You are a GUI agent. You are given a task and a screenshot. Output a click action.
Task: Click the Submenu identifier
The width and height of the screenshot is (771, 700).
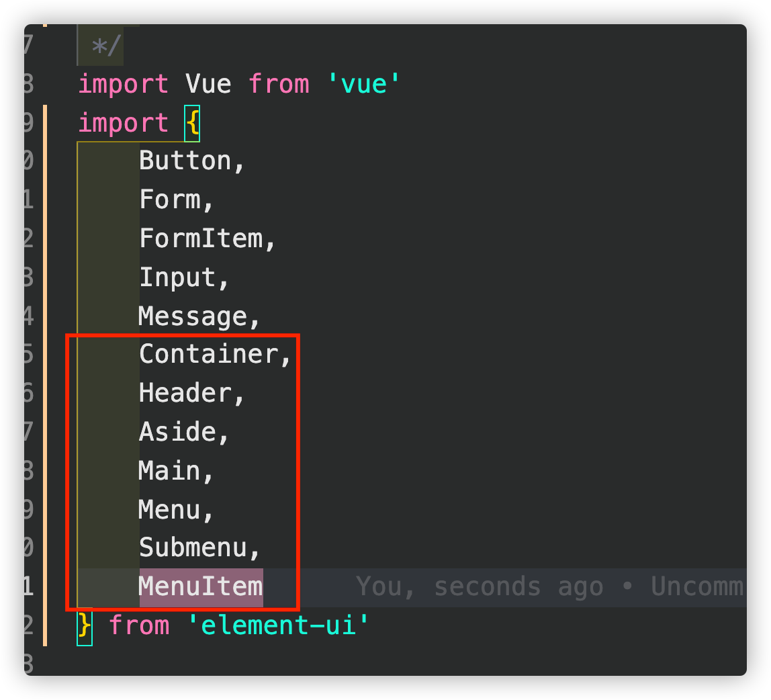pos(193,548)
